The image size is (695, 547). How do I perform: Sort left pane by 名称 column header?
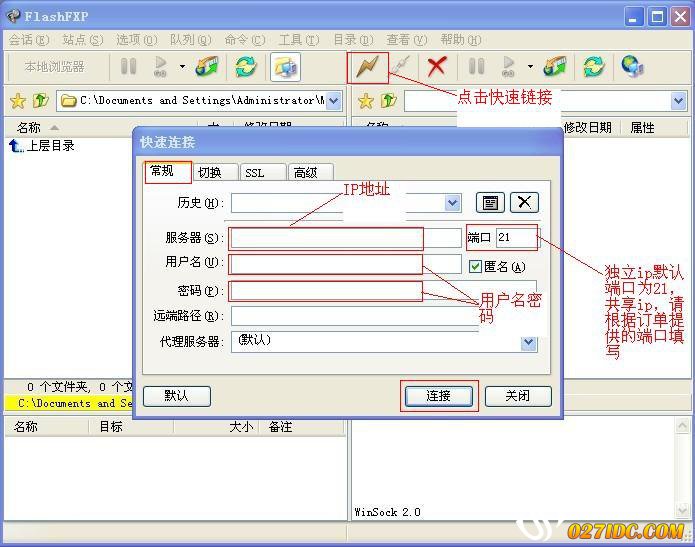point(100,128)
